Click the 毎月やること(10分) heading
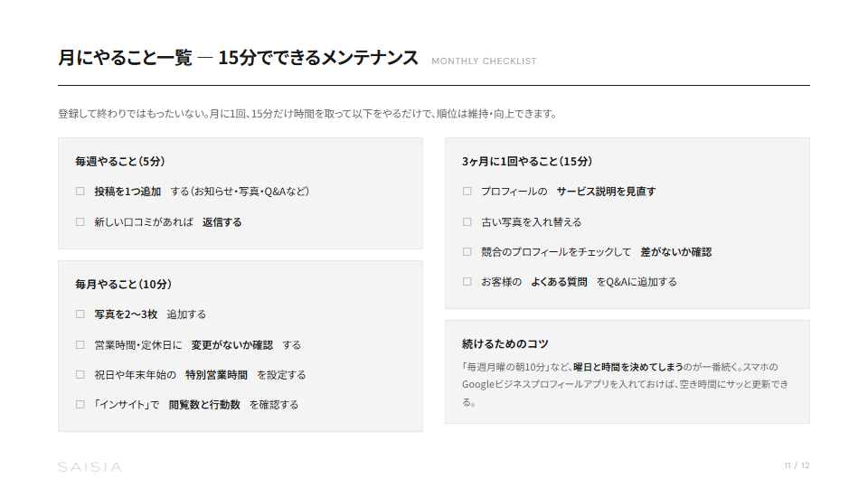Screen dimensions: 868x488 click(x=124, y=285)
